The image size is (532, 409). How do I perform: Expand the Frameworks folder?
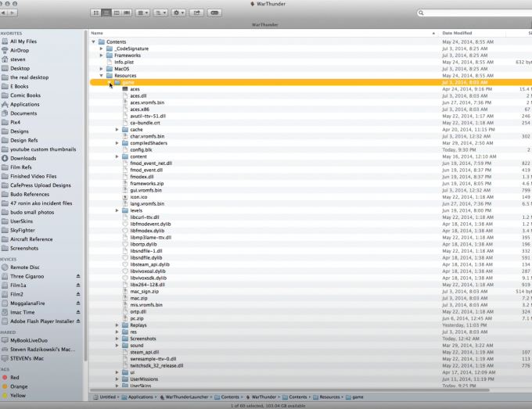(101, 56)
